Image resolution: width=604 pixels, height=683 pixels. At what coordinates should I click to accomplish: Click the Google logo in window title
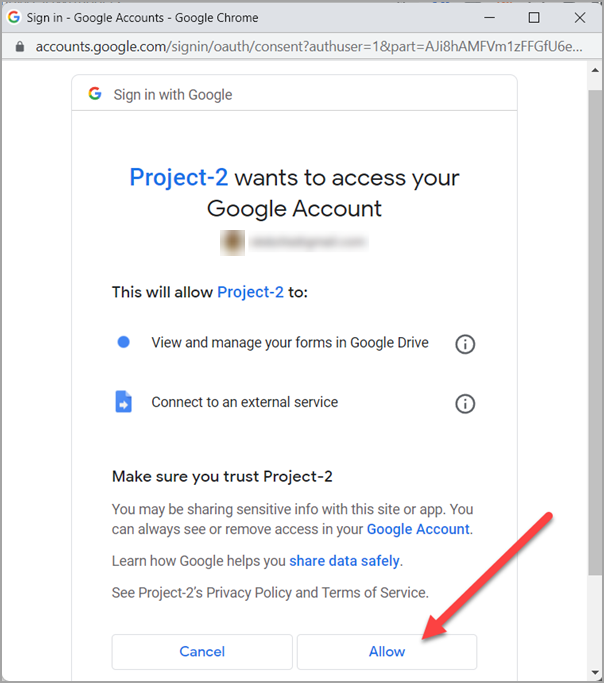point(14,17)
